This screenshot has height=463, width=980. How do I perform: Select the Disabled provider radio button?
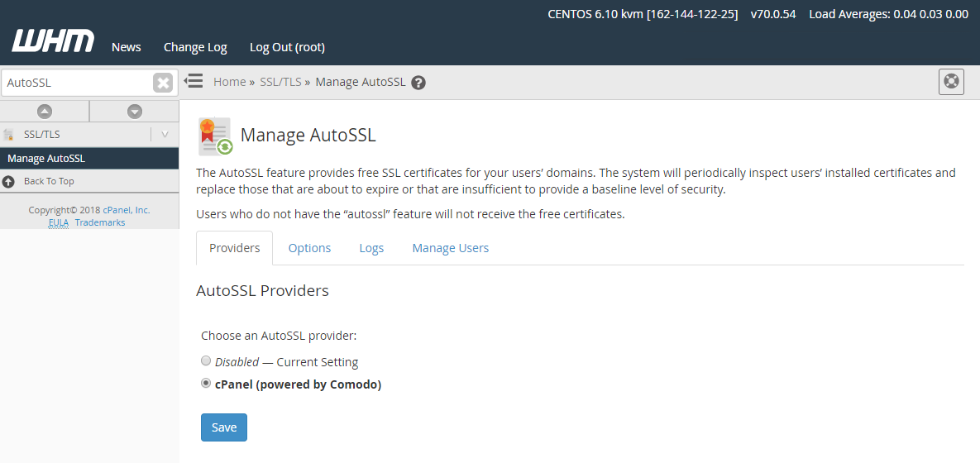(x=206, y=360)
